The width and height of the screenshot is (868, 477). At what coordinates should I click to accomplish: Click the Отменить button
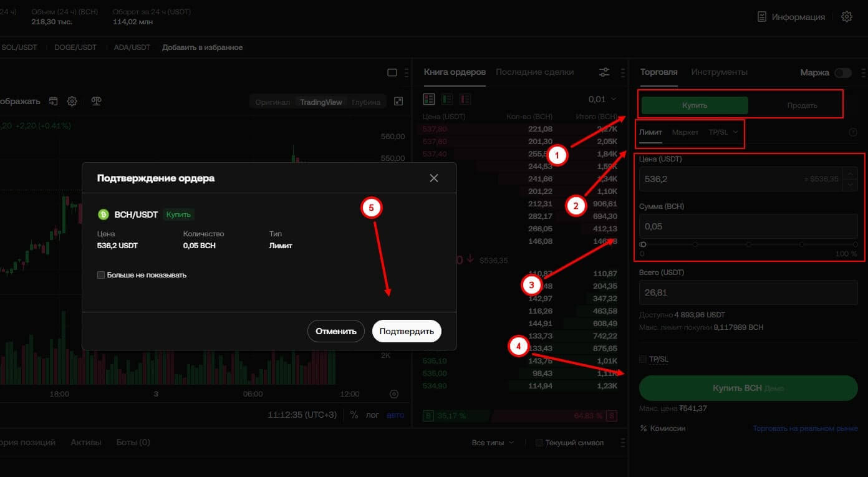coord(335,331)
